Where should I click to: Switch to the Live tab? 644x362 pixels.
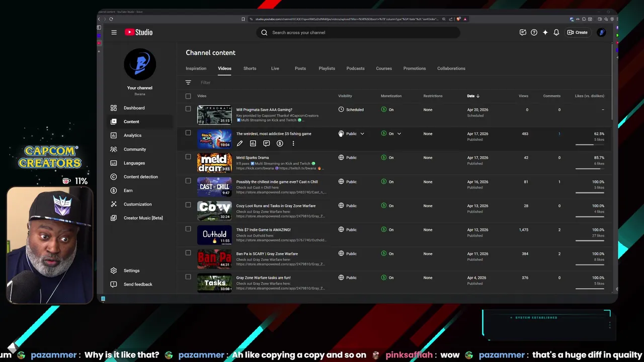275,68
